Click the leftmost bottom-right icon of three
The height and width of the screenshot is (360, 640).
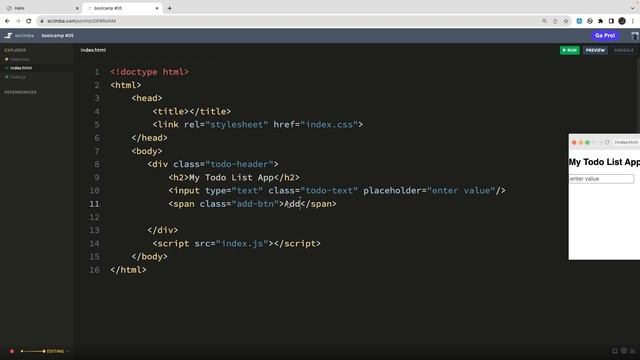(x=615, y=351)
